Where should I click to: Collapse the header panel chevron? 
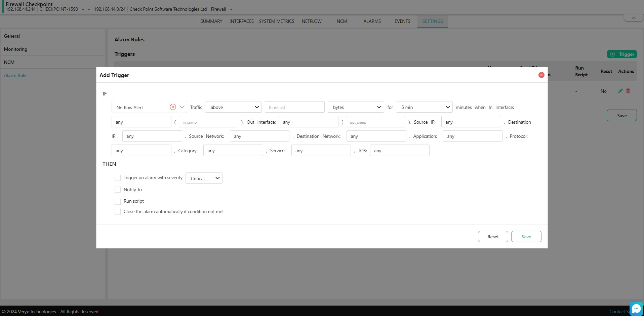point(634,18)
